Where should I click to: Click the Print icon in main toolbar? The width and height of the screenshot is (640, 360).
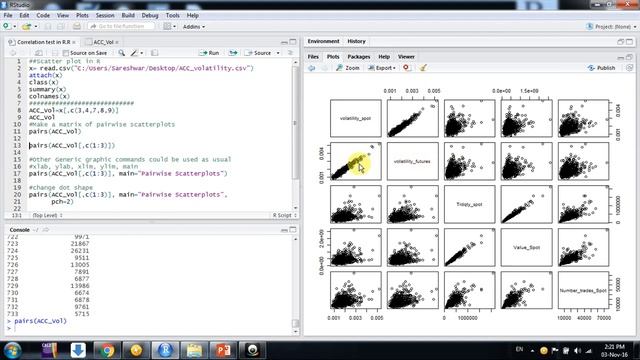tap(76, 27)
